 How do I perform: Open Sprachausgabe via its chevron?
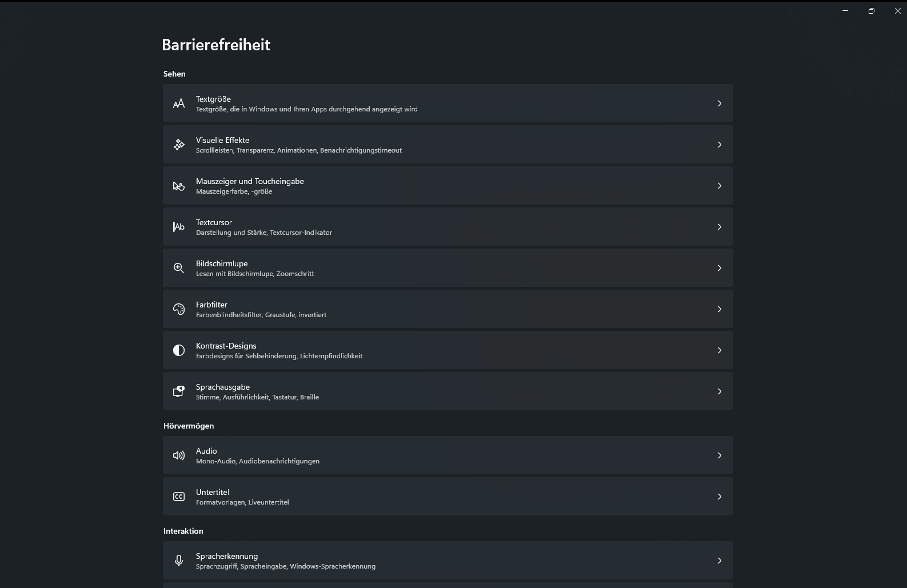pyautogui.click(x=720, y=391)
